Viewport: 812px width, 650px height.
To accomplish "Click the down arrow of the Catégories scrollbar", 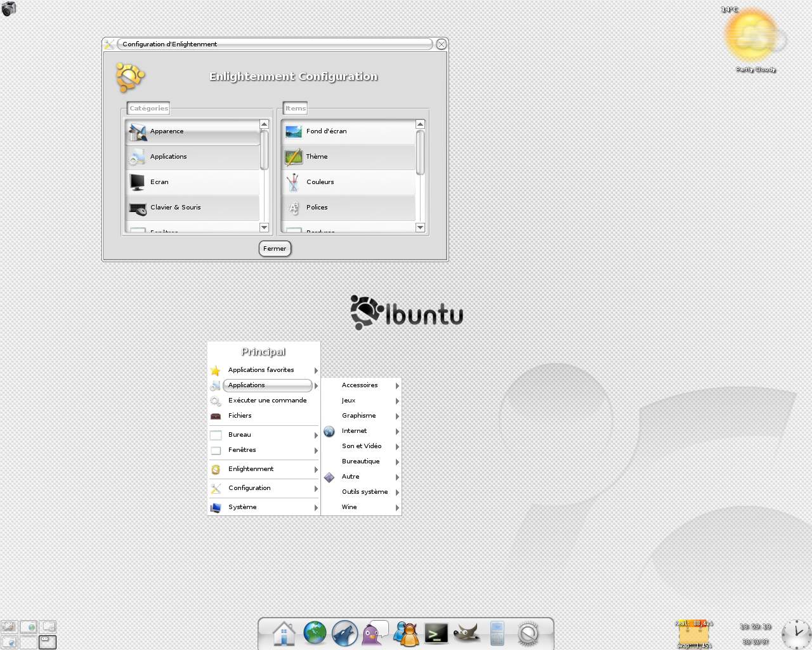I will point(264,227).
